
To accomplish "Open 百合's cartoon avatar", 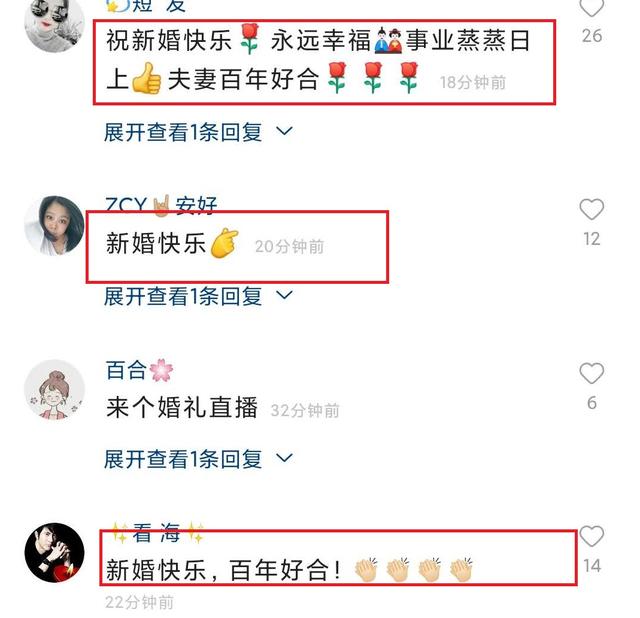I will point(54,389).
